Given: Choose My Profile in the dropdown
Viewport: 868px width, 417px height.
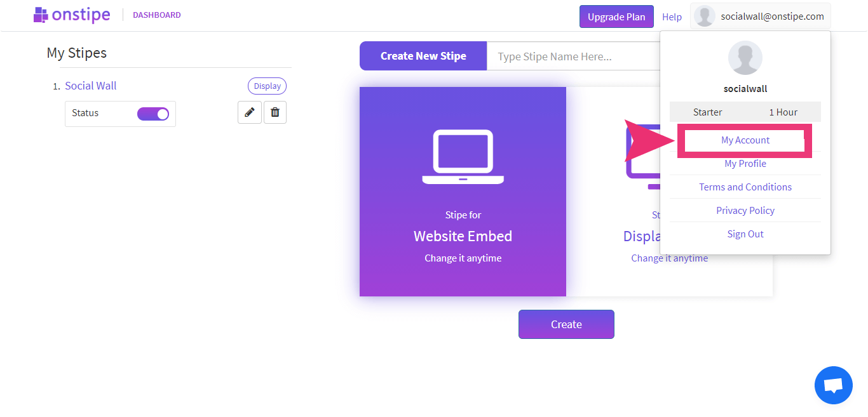Looking at the screenshot, I should click(745, 163).
